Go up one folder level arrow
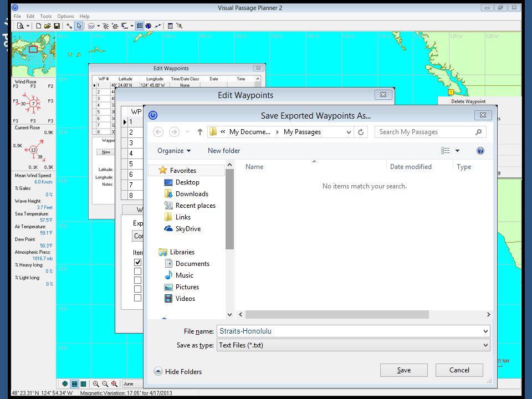This screenshot has height=399, width=532. tap(200, 132)
